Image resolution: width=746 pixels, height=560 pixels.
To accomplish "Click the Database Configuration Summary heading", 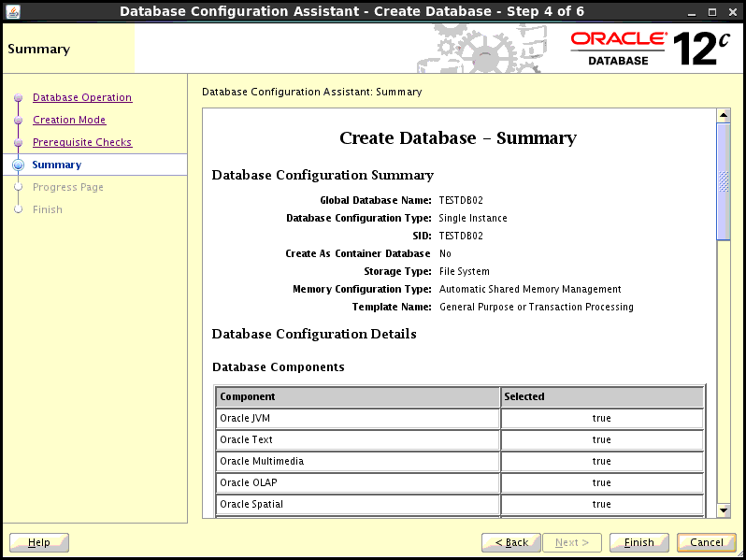I will pos(323,175).
